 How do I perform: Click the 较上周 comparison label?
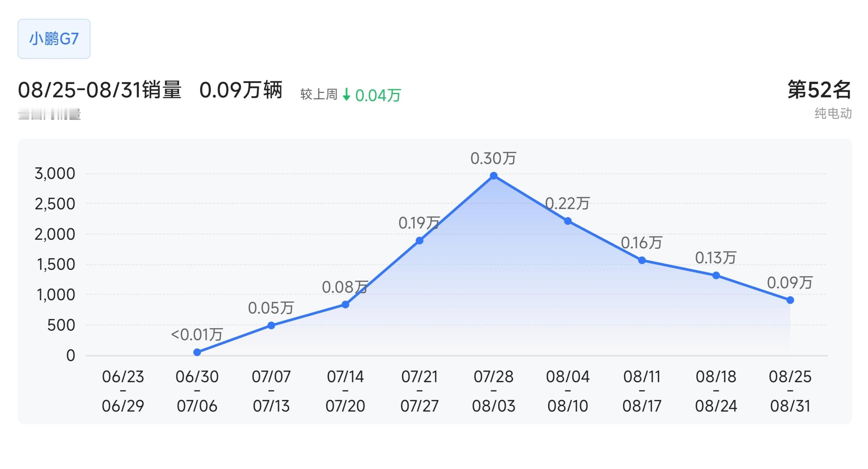point(319,95)
